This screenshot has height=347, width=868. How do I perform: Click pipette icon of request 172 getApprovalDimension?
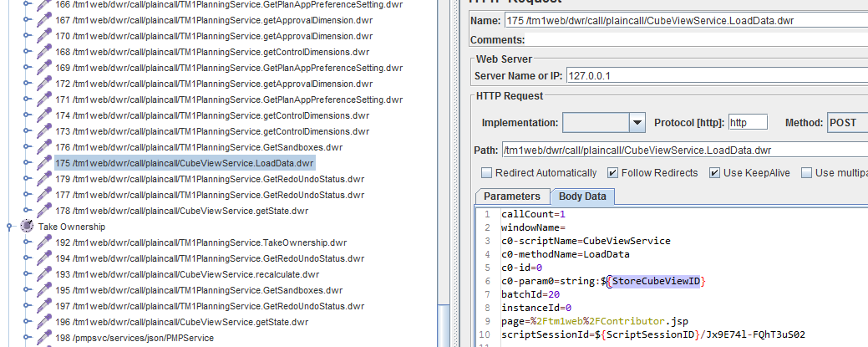point(43,84)
